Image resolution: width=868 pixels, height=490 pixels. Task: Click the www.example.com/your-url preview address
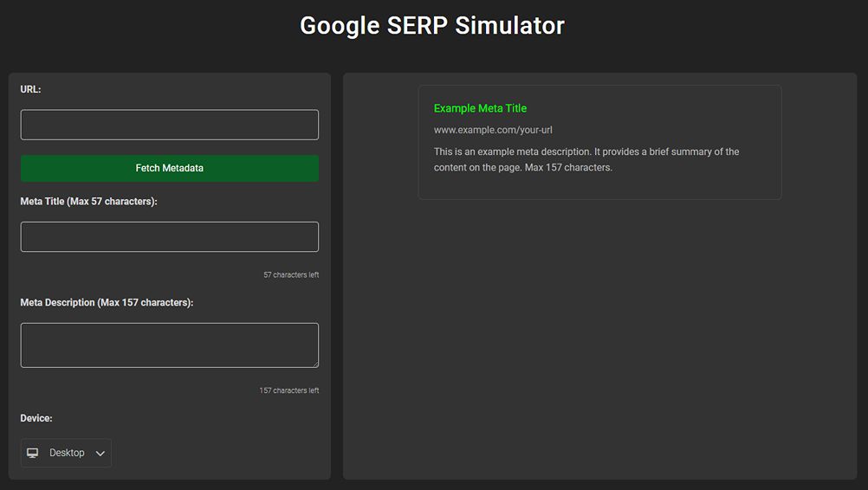pyautogui.click(x=493, y=130)
